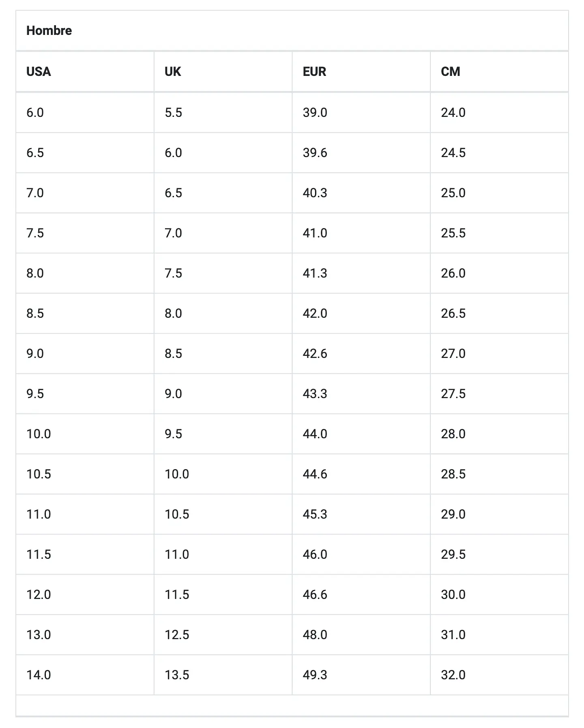The height and width of the screenshot is (728, 584).
Task: Click CM value 25.0 cell
Action: pos(499,193)
